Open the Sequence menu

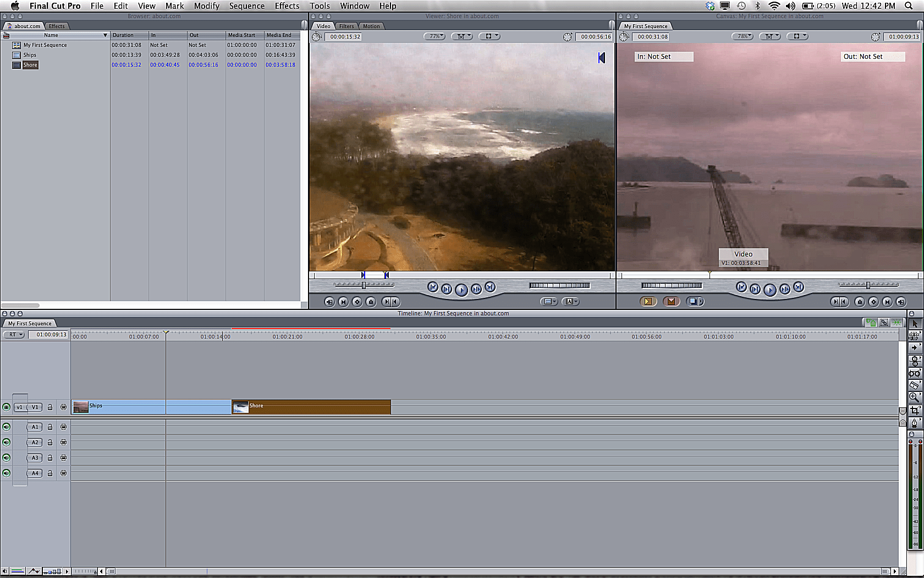[246, 6]
